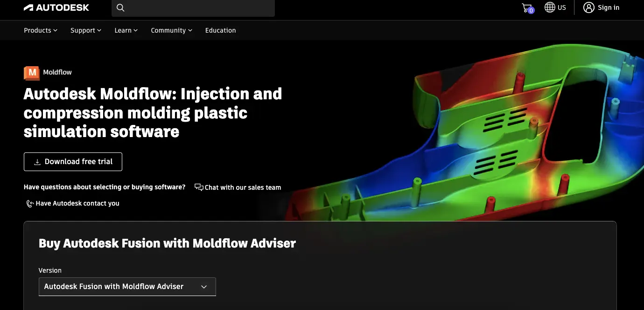Image resolution: width=644 pixels, height=310 pixels.
Task: Click the chat bubble icon near sales team
Action: [x=198, y=187]
